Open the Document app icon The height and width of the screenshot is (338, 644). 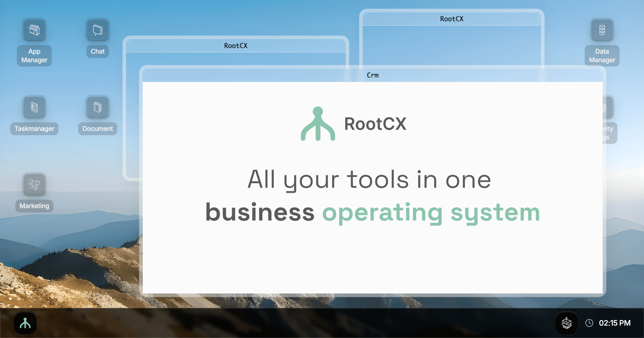(98, 107)
